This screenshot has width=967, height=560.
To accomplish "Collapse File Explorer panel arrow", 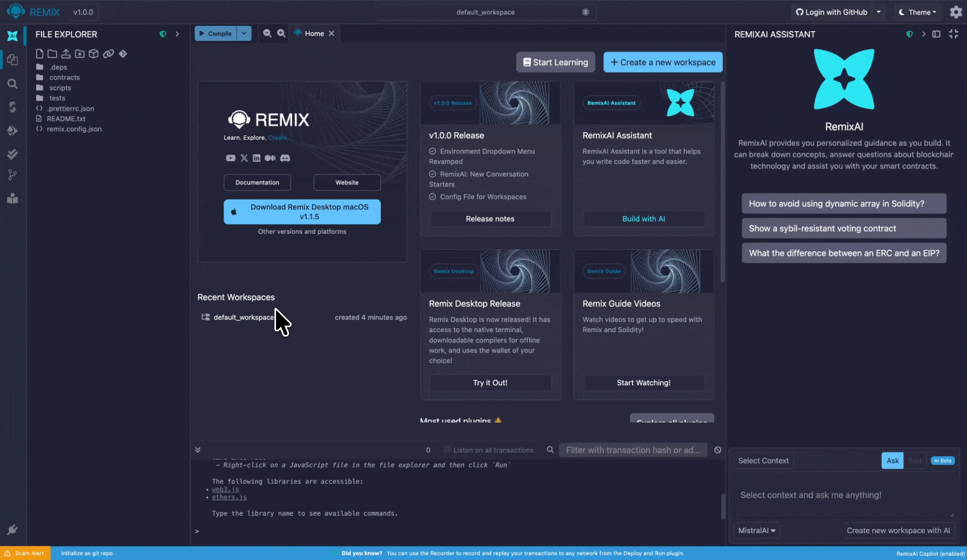I will point(177,34).
